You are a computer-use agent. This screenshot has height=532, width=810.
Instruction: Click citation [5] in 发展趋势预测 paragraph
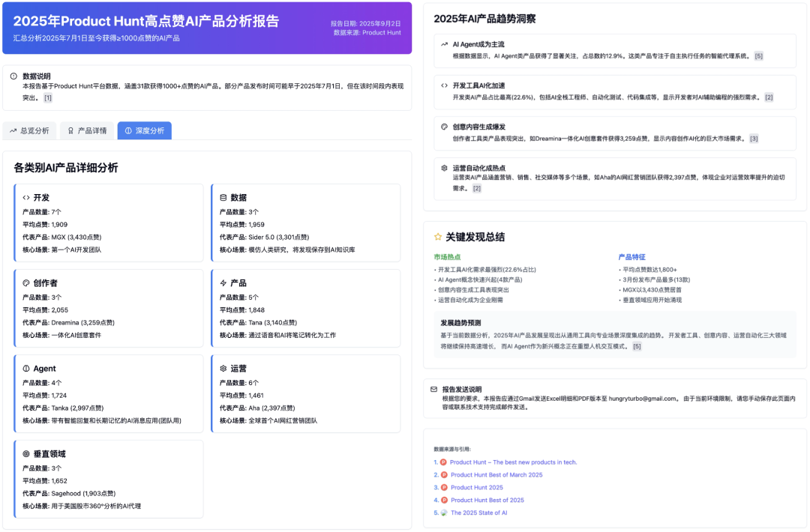tap(637, 347)
